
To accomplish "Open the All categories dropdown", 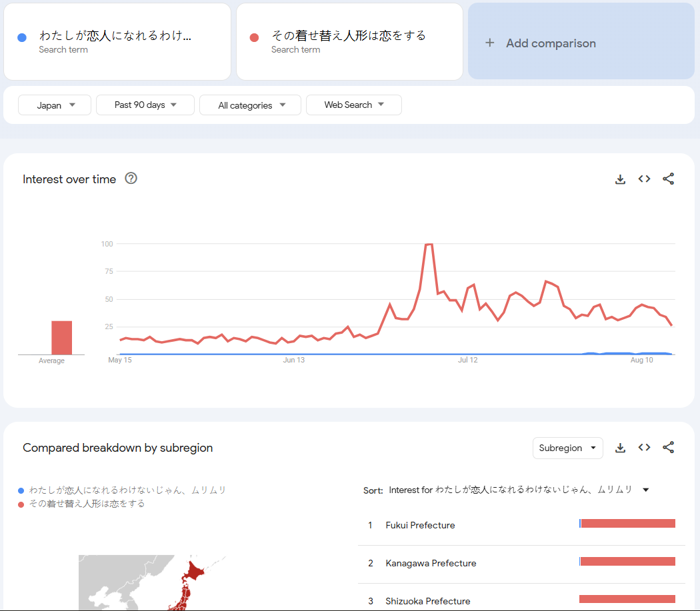I will pyautogui.click(x=250, y=105).
